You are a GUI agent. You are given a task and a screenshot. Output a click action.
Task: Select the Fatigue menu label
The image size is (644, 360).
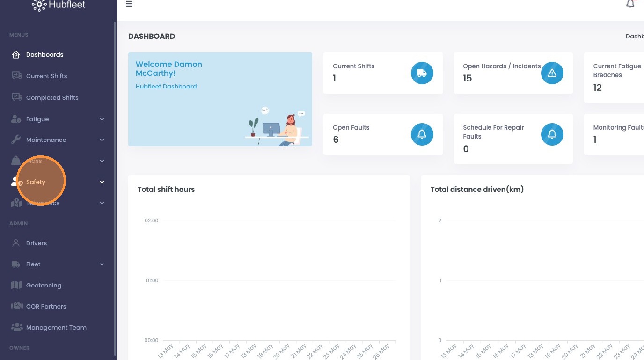point(37,119)
